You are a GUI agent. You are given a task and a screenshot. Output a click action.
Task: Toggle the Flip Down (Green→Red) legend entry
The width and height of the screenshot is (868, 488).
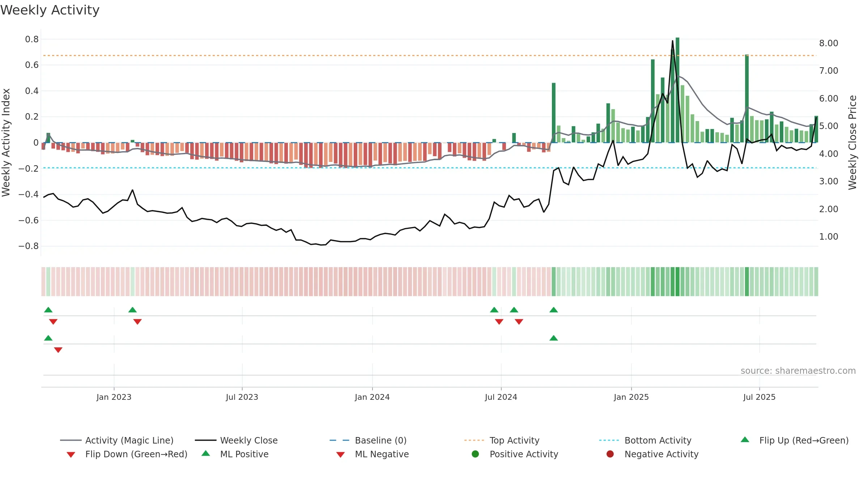pos(127,454)
